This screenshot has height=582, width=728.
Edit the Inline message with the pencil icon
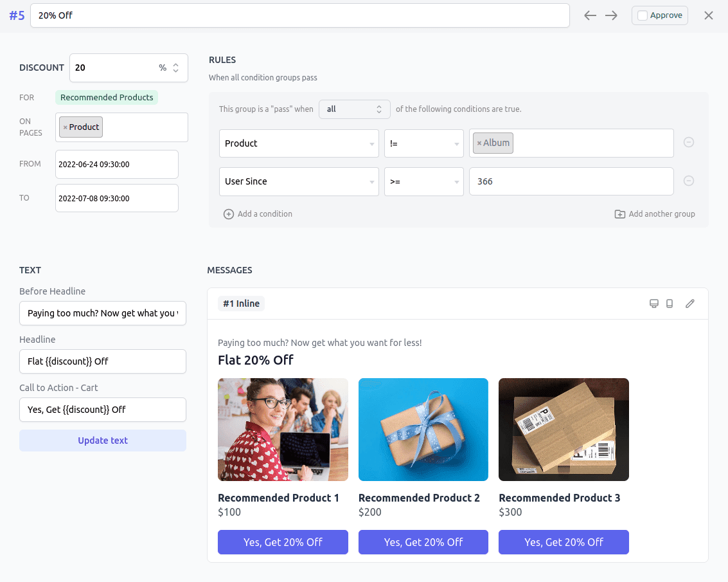690,303
